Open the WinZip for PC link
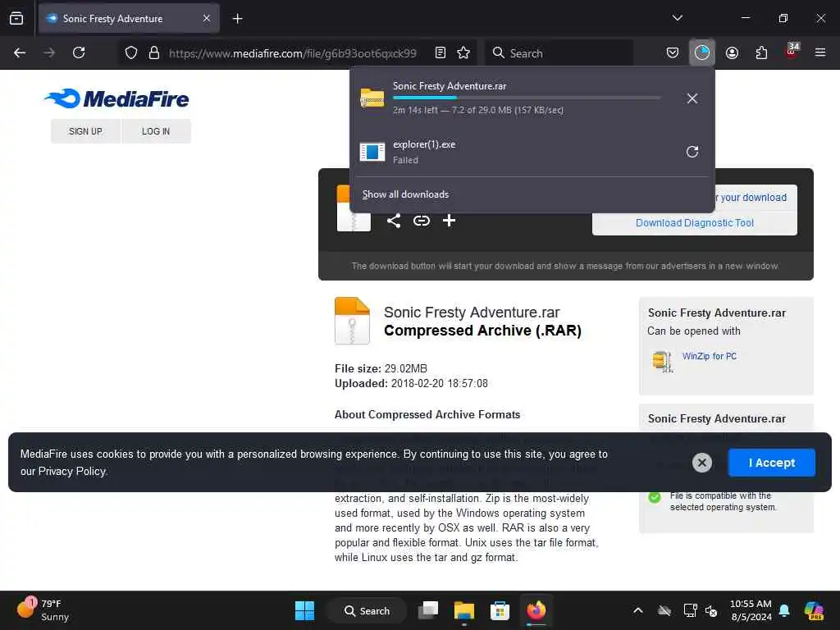Viewport: 840px width, 630px height. pyautogui.click(x=710, y=356)
